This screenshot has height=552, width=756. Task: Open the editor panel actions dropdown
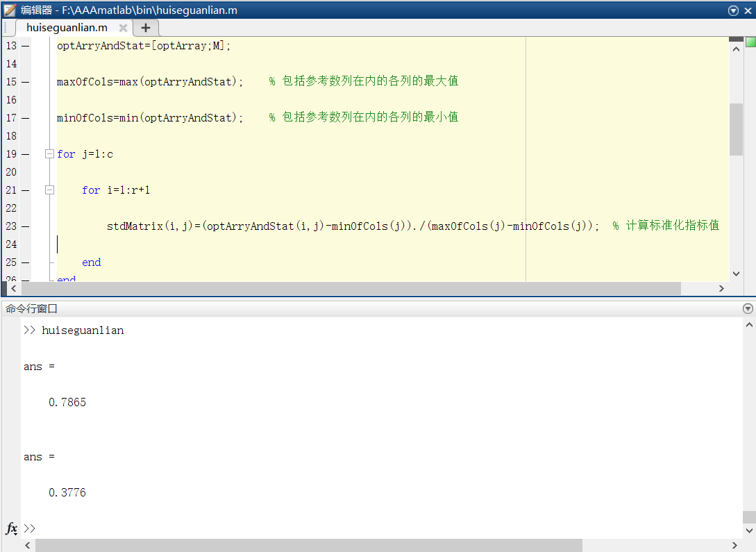click(x=734, y=10)
